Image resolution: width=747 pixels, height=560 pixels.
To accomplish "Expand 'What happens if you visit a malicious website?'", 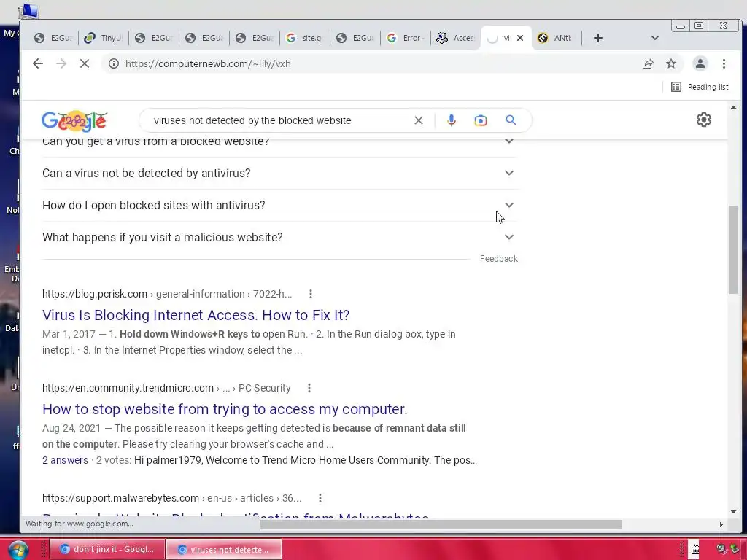I will tap(279, 237).
